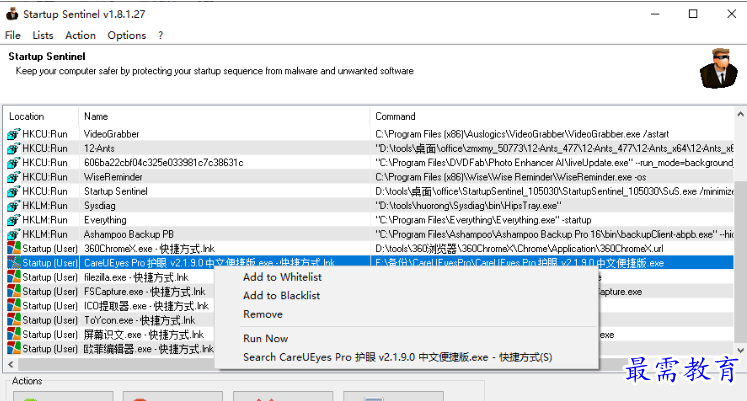This screenshot has width=747, height=401.
Task: Click the startup folder icon of 屏幕识文.exe row
Action: 14,334
